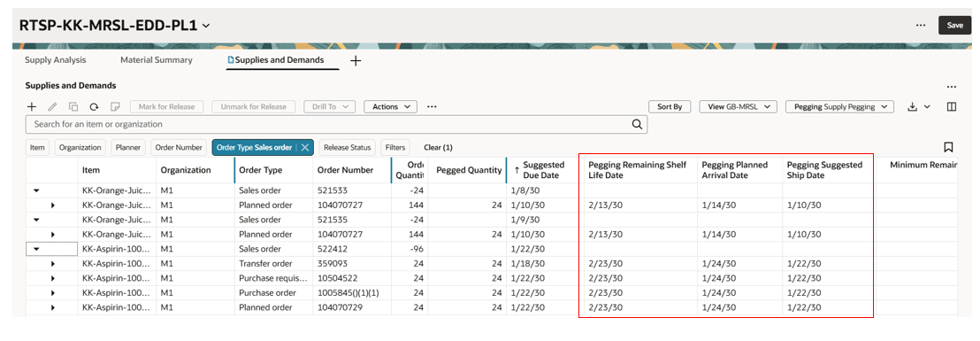Sort by the Suggested Due Date column header
The width and height of the screenshot is (980, 341).
[x=543, y=170]
